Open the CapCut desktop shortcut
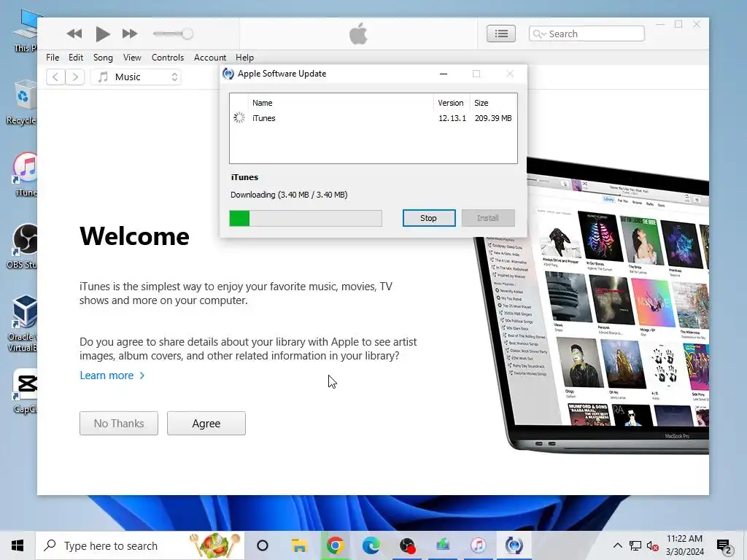Image resolution: width=747 pixels, height=560 pixels. pyautogui.click(x=25, y=392)
